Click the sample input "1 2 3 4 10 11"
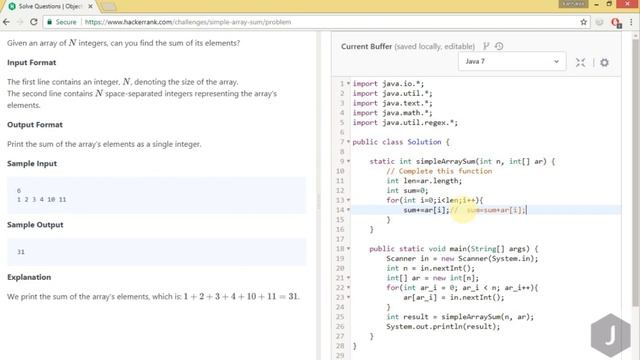This screenshot has height=360, width=640. pos(42,200)
